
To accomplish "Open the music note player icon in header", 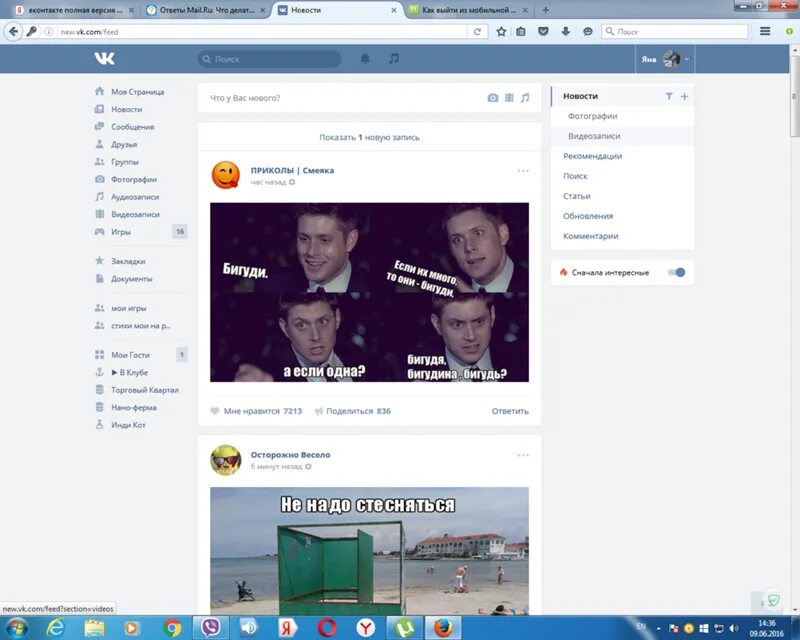I will tap(393, 59).
